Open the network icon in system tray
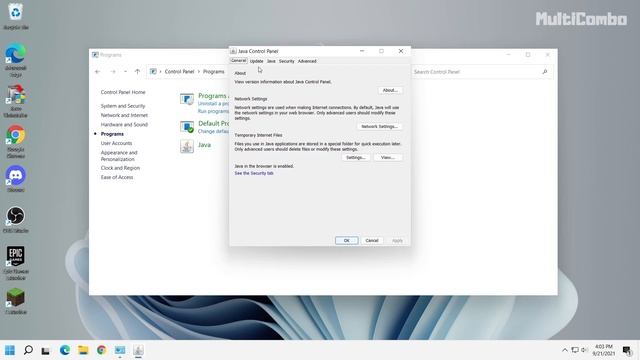The height and width of the screenshot is (360, 640). [575, 350]
